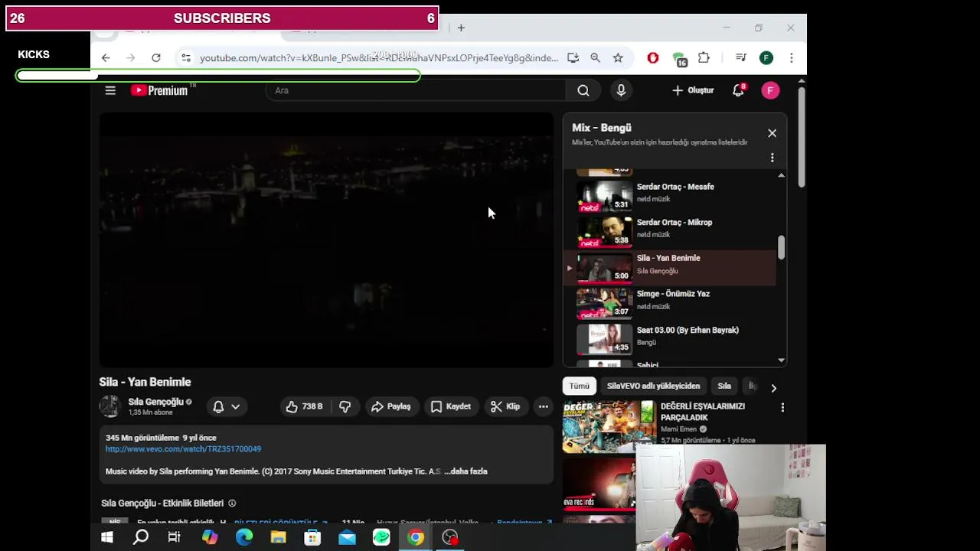Click the browser address bar URL
This screenshot has width=980, height=551.
(379, 57)
